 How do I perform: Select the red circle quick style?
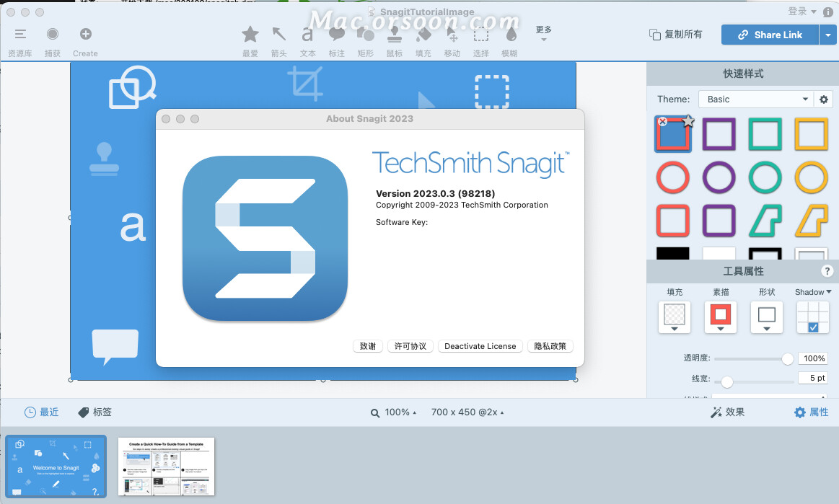coord(672,177)
